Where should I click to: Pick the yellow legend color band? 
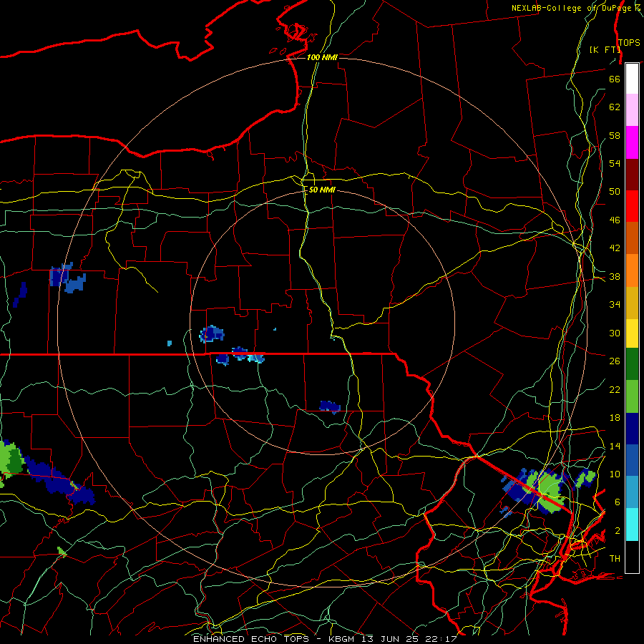point(632,333)
